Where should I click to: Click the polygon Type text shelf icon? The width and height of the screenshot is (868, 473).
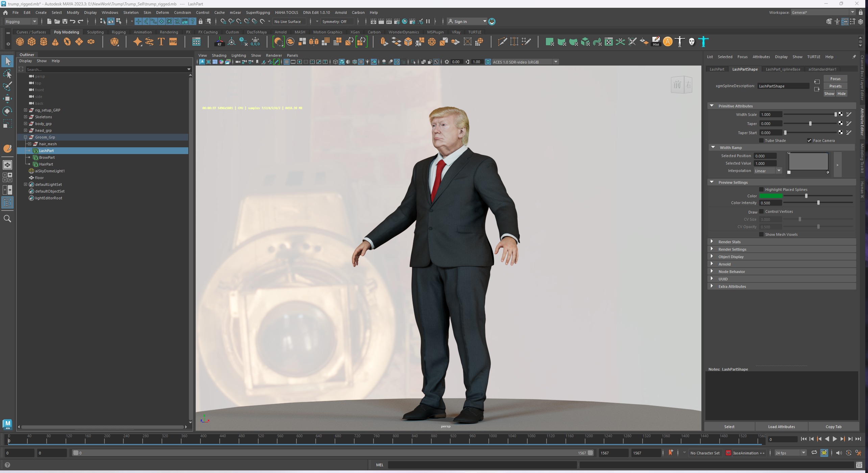[161, 42]
